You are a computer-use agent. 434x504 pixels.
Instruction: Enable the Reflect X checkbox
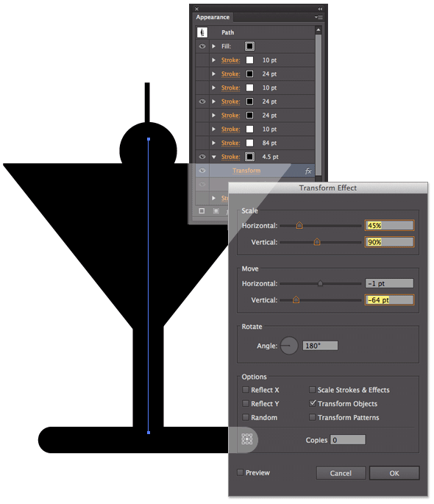[246, 390]
